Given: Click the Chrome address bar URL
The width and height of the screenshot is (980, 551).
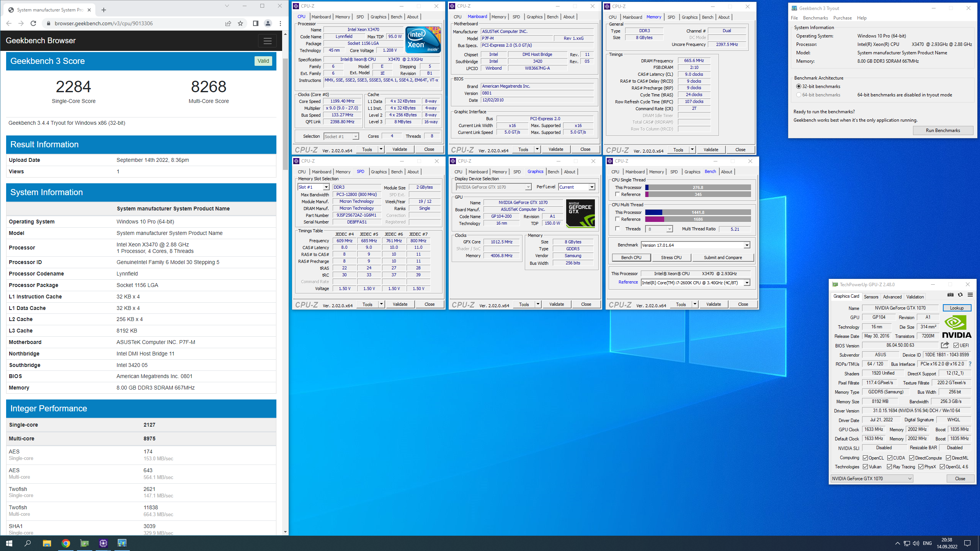Looking at the screenshot, I should click(104, 23).
